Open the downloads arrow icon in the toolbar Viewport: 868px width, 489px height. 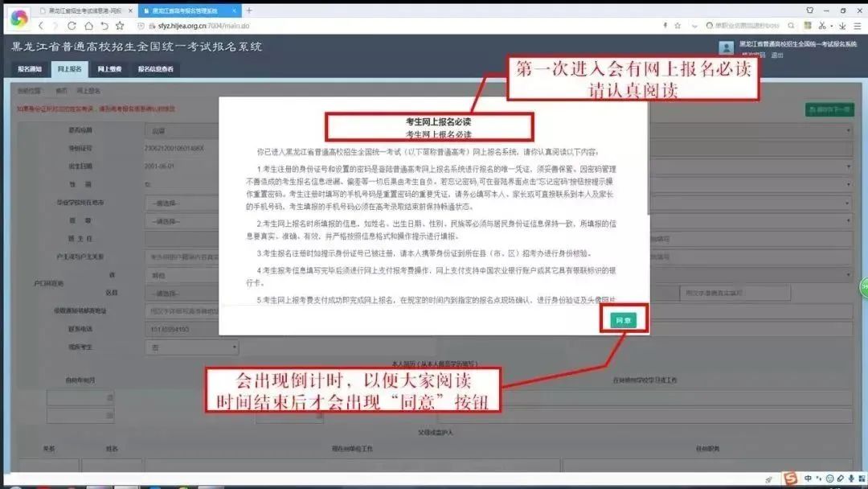coord(842,26)
